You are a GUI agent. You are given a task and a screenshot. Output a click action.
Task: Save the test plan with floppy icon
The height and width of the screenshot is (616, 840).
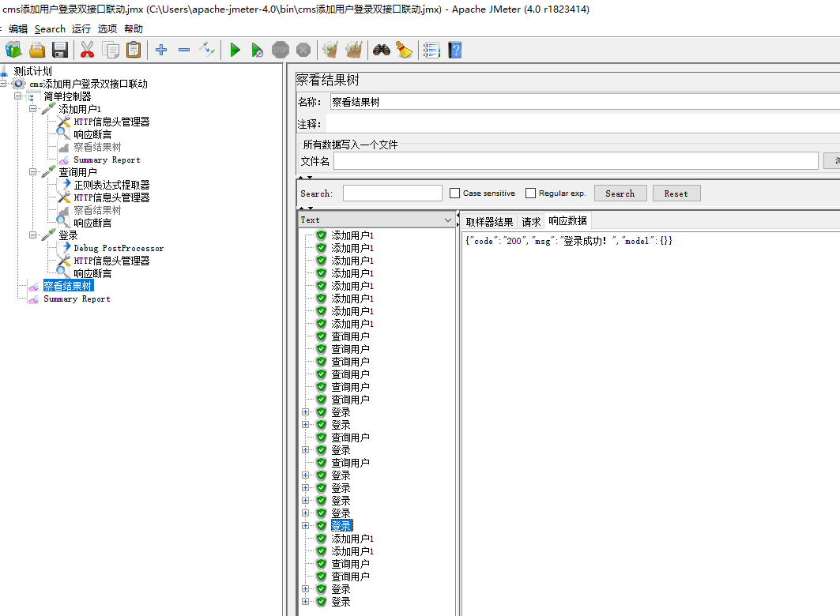point(60,50)
